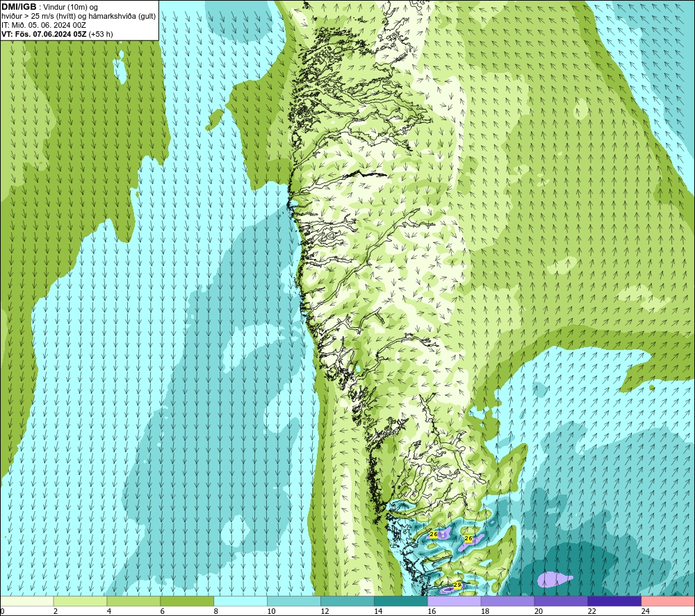Click the scale number 22
Viewport: 695px width, 616px height.
click(x=591, y=611)
